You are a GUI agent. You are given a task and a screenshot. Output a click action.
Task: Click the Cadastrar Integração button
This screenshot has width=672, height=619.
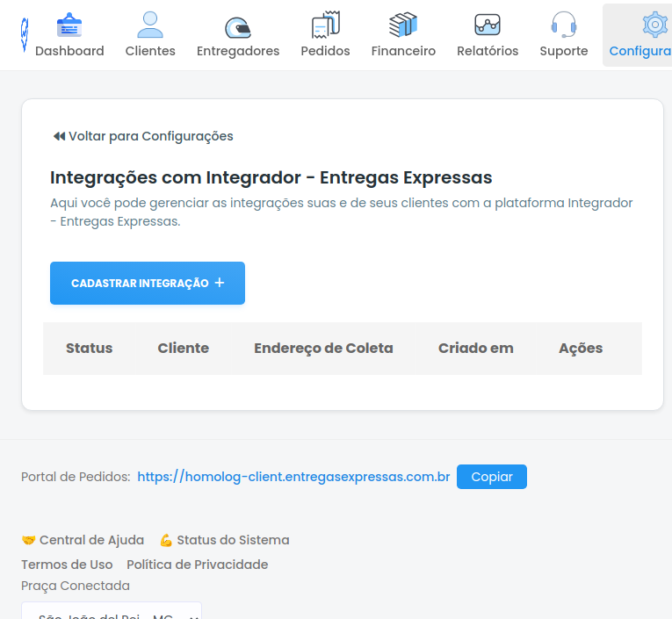click(148, 283)
